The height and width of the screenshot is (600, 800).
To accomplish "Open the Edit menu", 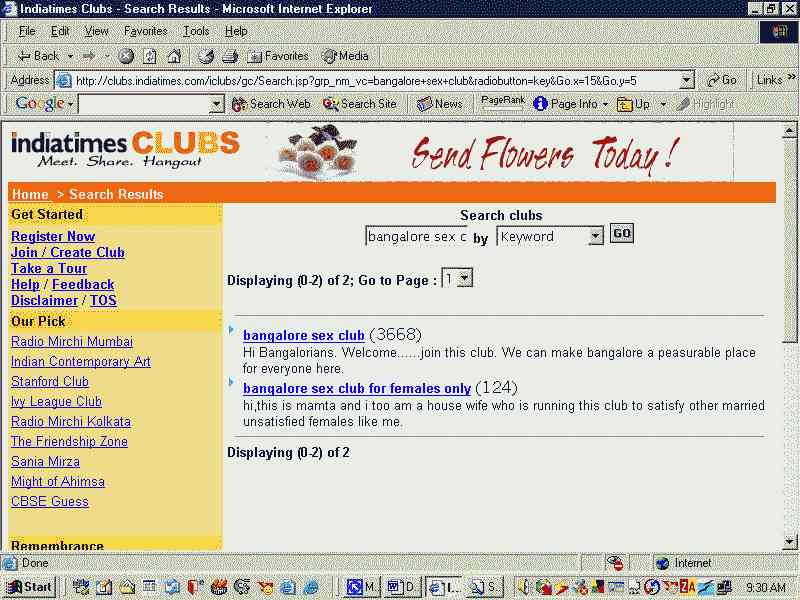I will tap(60, 32).
